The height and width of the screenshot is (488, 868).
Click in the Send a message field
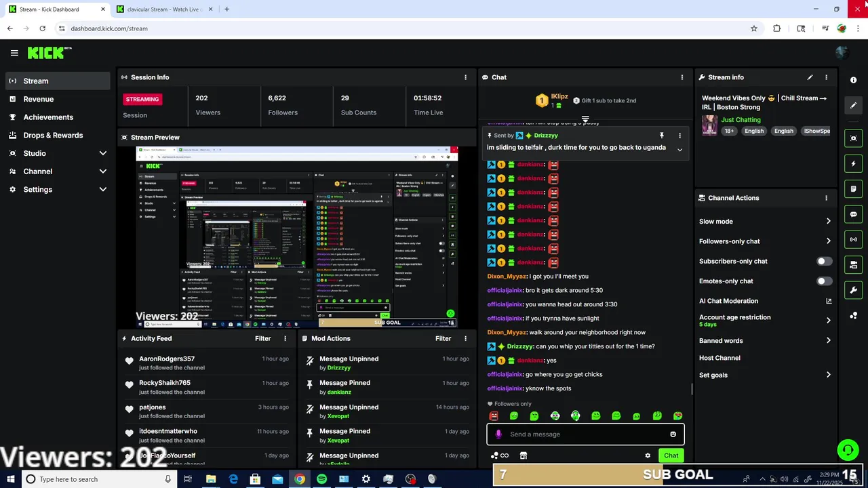pos(587,434)
